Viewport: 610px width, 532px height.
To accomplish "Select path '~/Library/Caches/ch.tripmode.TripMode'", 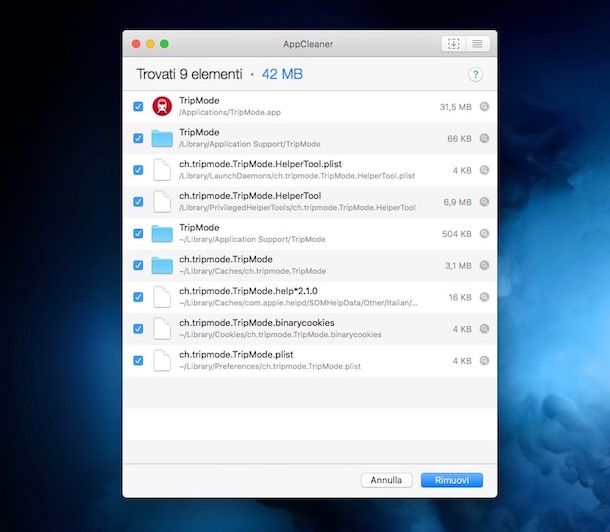I will pyautogui.click(x=252, y=271).
